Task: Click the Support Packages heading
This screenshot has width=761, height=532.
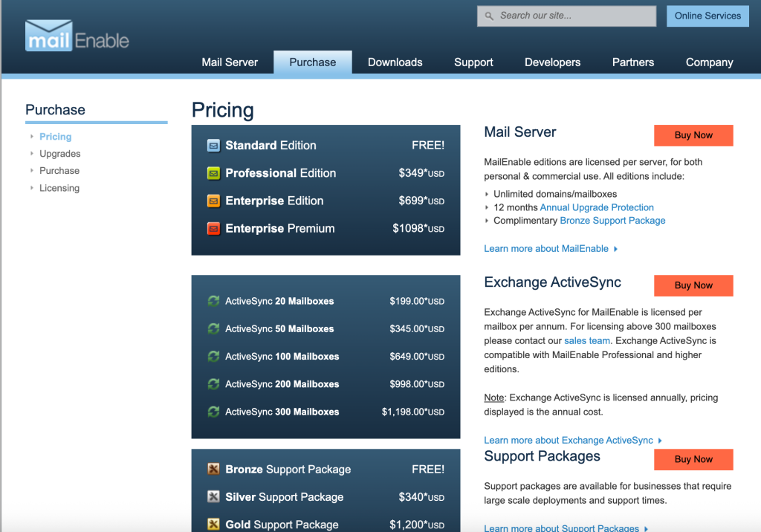Action: click(x=542, y=456)
